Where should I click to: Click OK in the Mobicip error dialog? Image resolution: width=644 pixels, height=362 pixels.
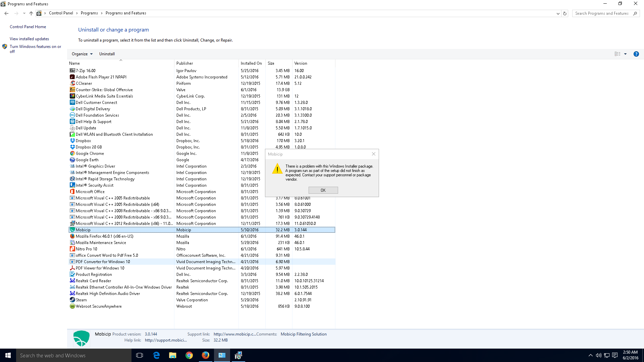323,190
